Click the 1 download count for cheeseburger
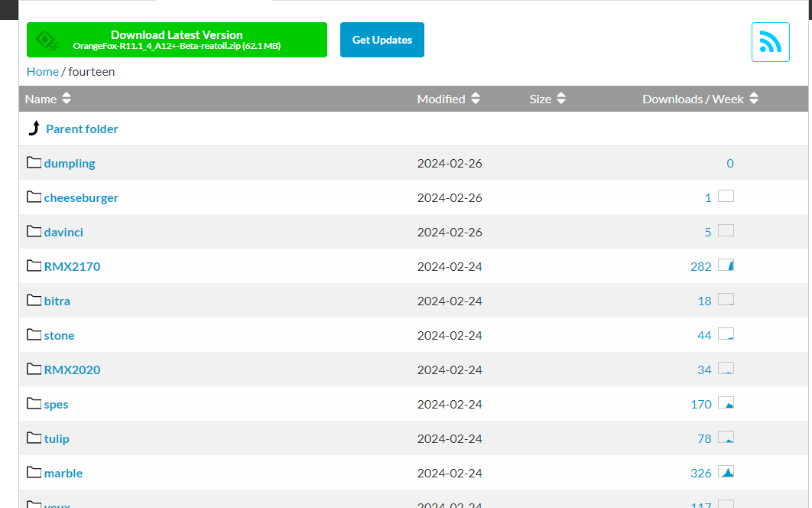The width and height of the screenshot is (812, 508). tap(708, 198)
